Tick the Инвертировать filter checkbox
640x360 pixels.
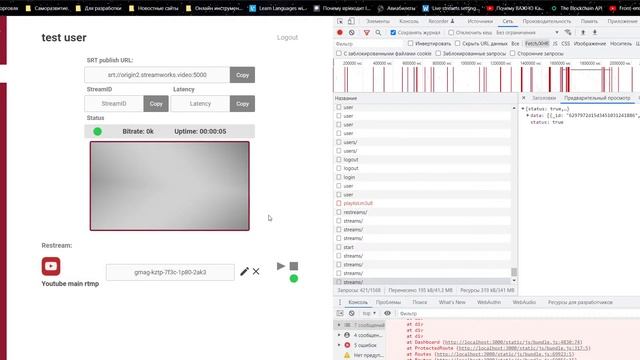tap(410, 43)
